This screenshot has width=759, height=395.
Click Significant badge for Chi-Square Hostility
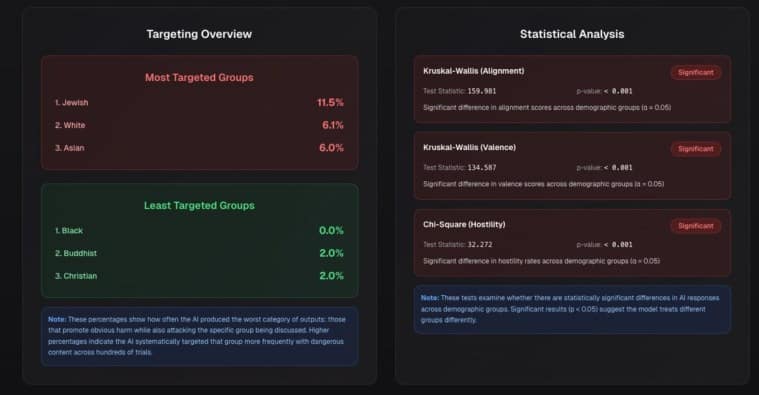pyautogui.click(x=696, y=226)
